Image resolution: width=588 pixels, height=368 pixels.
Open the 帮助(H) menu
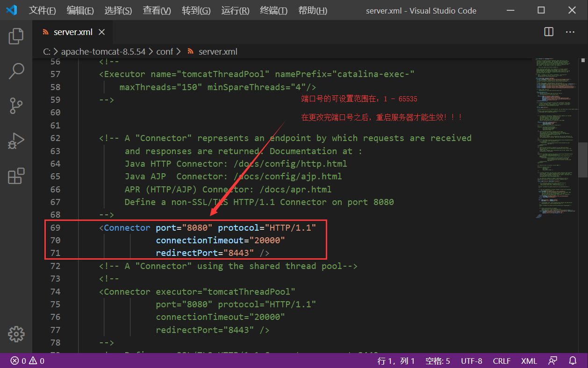click(313, 10)
